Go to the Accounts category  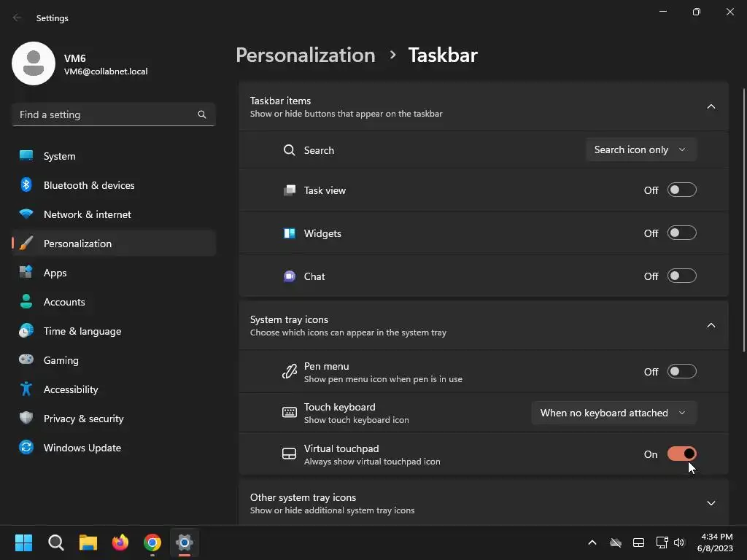coord(114,301)
